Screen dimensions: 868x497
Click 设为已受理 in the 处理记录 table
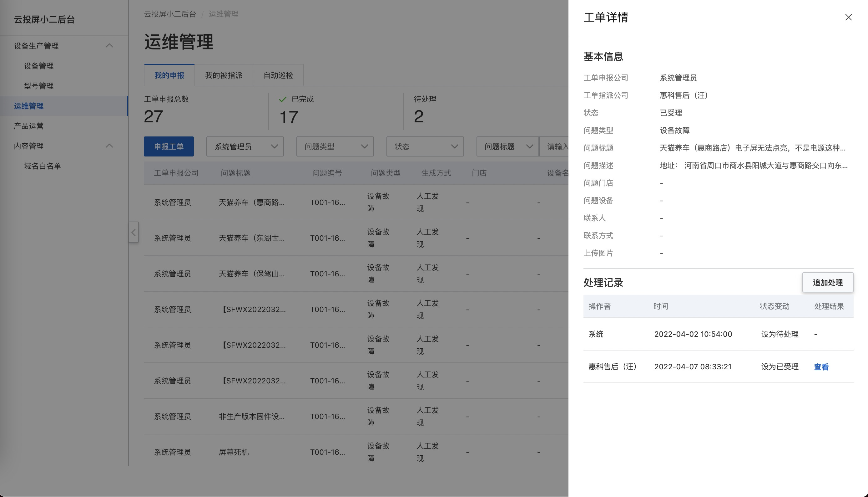click(x=780, y=367)
